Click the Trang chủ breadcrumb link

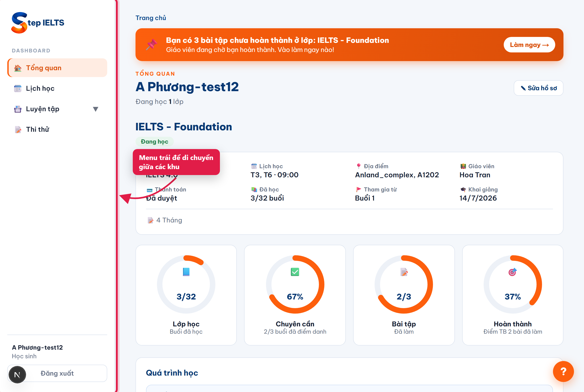pyautogui.click(x=151, y=18)
